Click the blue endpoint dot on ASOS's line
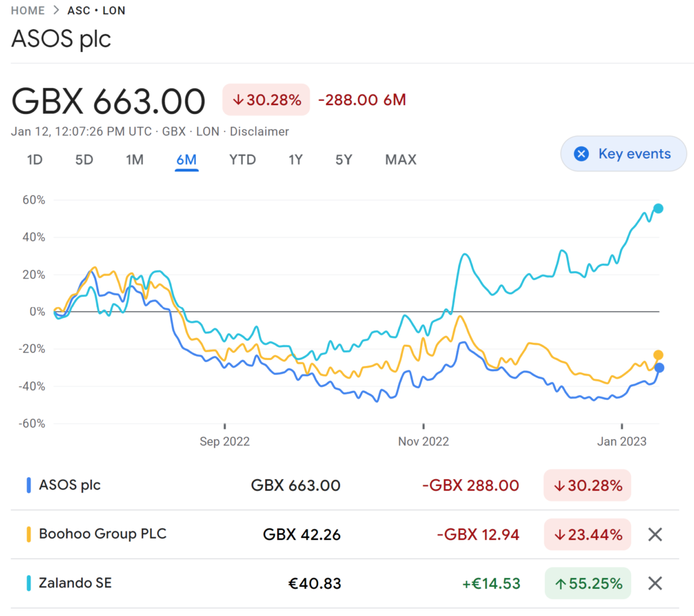This screenshot has width=694, height=616. point(658,368)
